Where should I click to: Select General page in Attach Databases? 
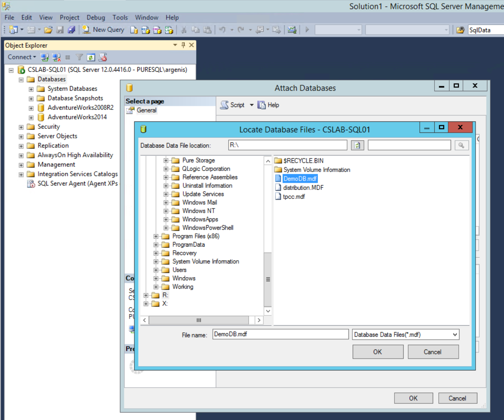point(146,110)
